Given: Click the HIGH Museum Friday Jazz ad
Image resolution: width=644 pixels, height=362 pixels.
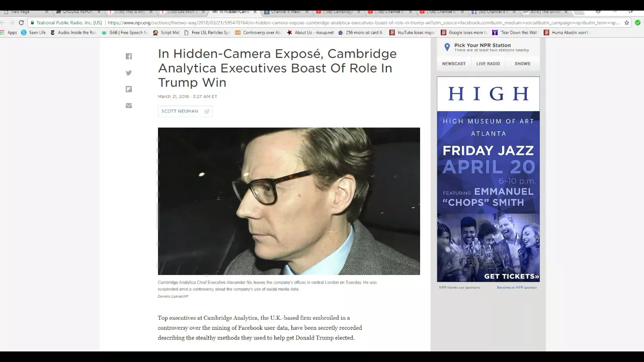Looking at the screenshot, I should coord(488,179).
